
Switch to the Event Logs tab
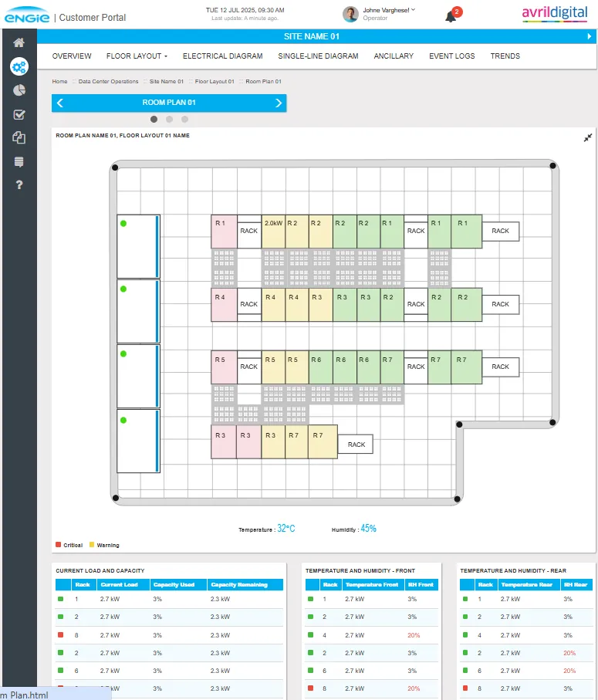click(451, 56)
